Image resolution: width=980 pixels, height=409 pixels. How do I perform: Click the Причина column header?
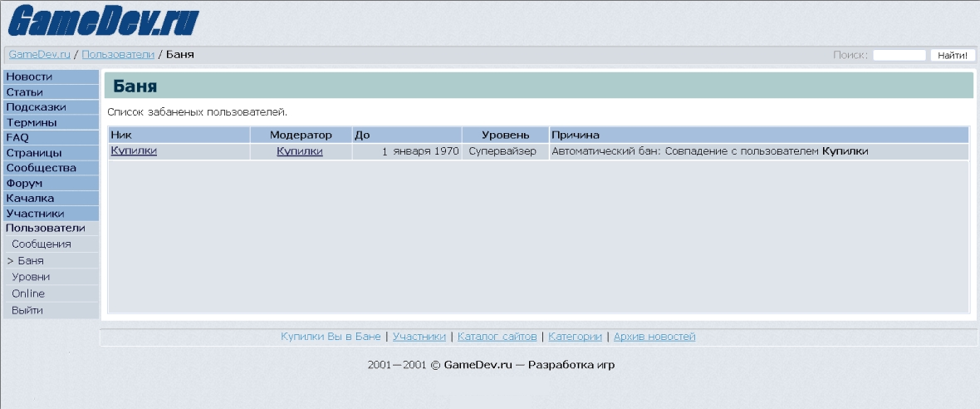point(759,135)
